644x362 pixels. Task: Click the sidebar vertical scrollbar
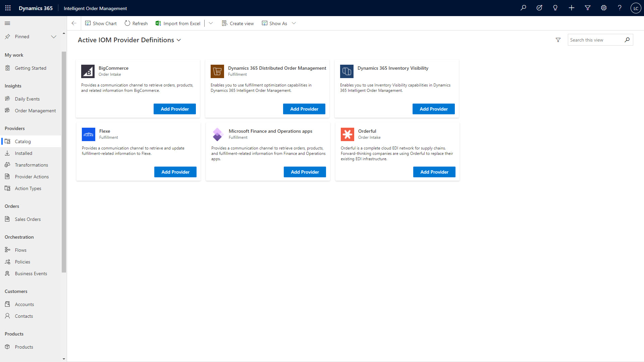pyautogui.click(x=64, y=162)
